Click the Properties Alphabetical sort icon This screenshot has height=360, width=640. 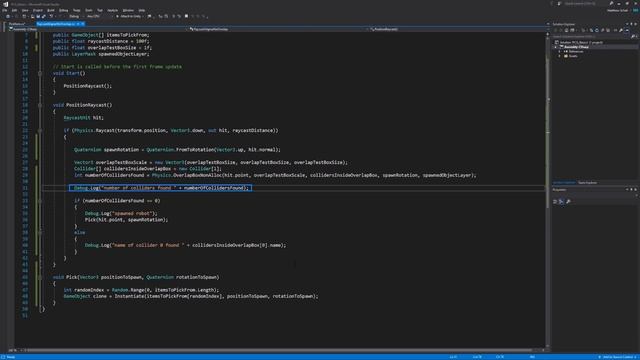pos(561,201)
